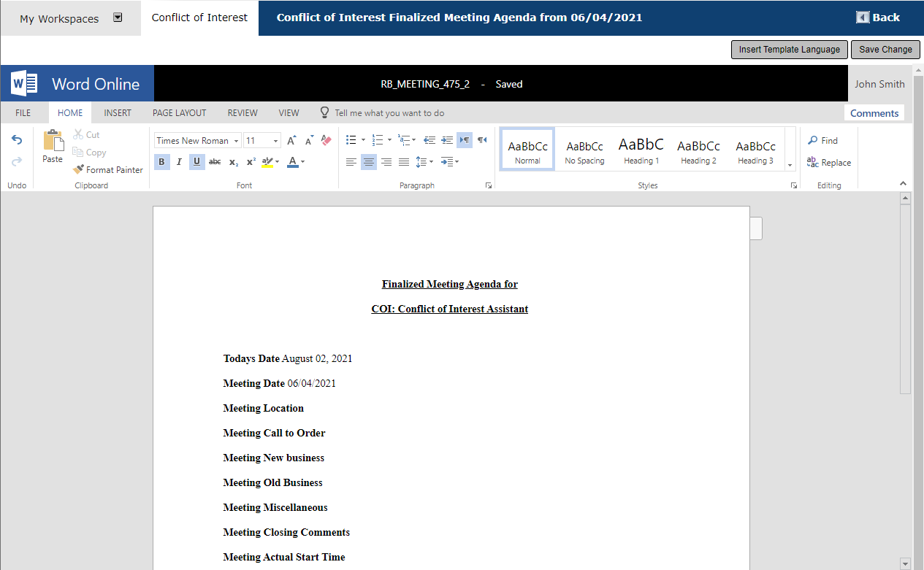This screenshot has height=570, width=924.
Task: Toggle Bold formatting
Action: [162, 162]
